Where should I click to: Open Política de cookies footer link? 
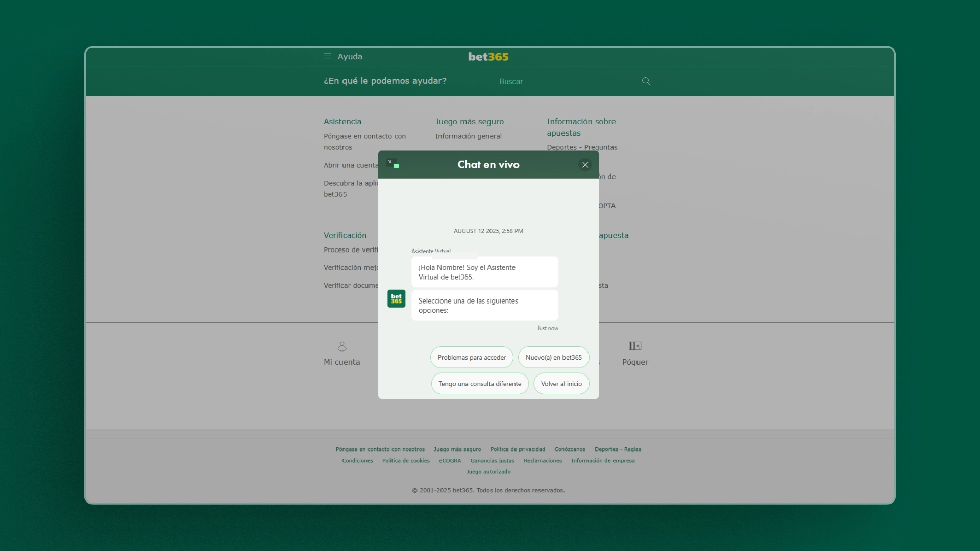click(406, 461)
